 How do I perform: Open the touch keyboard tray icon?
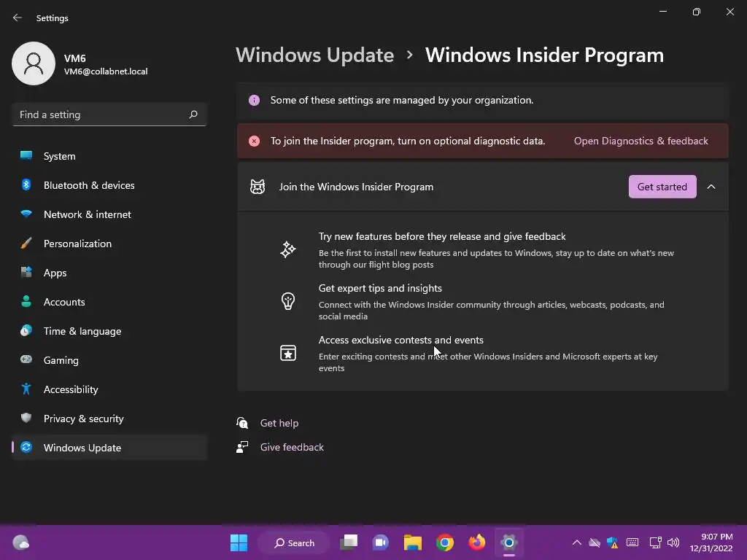[632, 542]
